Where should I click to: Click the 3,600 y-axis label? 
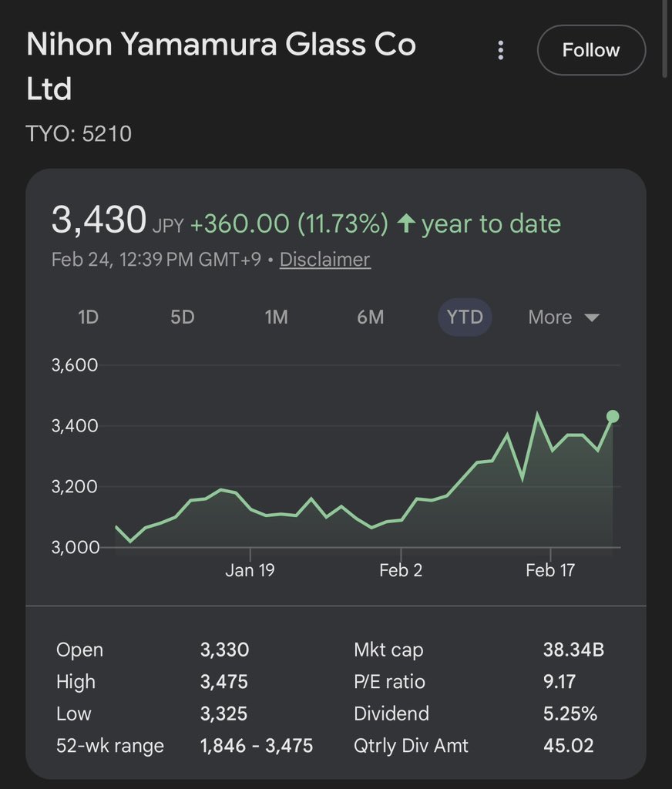click(x=75, y=364)
